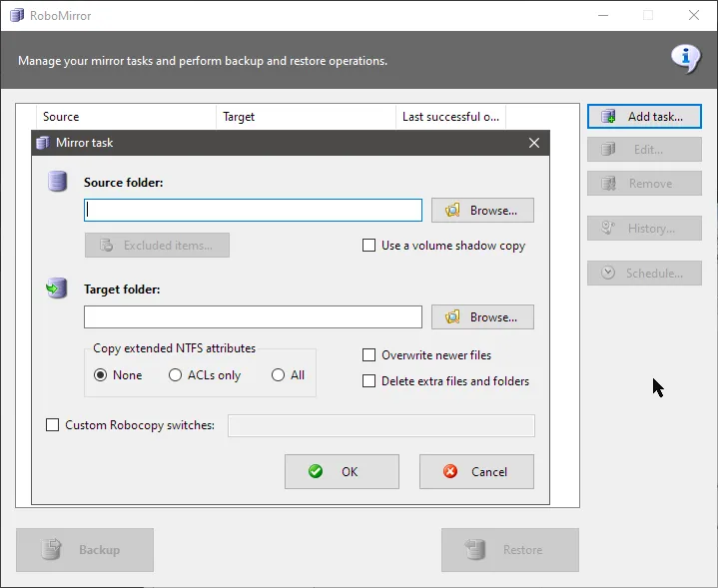Click into the Source folder text field
The width and height of the screenshot is (718, 588).
pyautogui.click(x=253, y=211)
